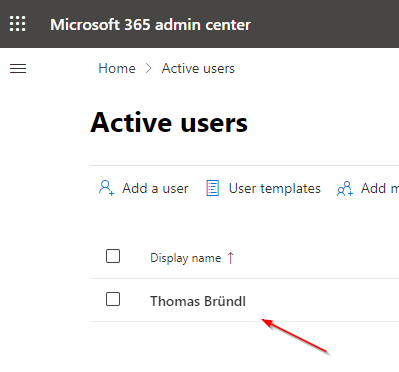Screen dimensions: 399x372
Task: Click the Add a user button
Action: [144, 188]
